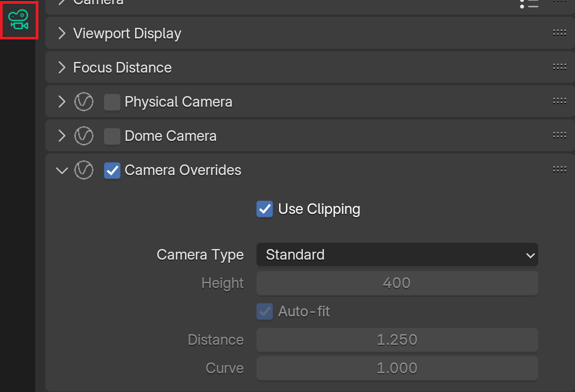Click the Camera Overrides panel title
Screen dimensions: 575x392
[183, 170]
